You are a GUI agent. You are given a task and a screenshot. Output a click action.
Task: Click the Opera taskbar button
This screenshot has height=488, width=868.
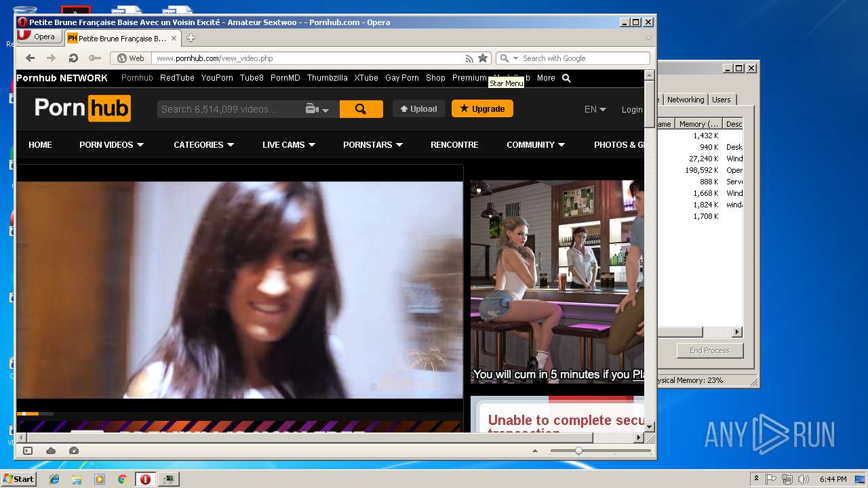click(145, 479)
